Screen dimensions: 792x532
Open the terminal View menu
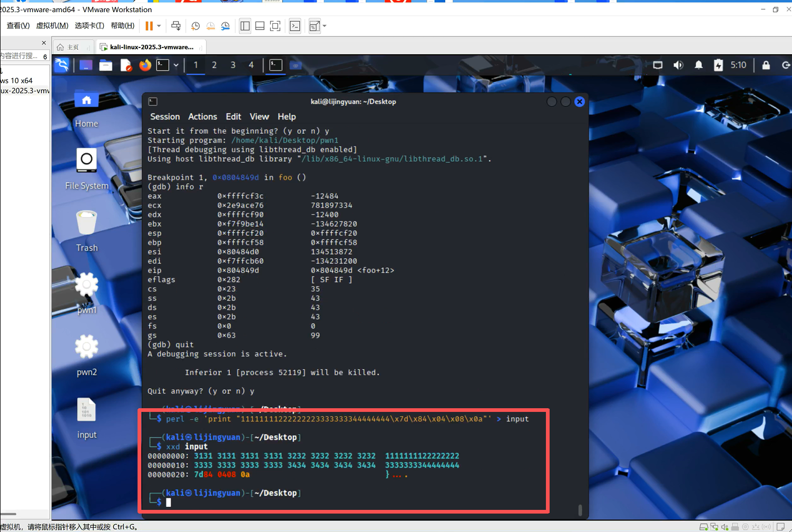(259, 117)
